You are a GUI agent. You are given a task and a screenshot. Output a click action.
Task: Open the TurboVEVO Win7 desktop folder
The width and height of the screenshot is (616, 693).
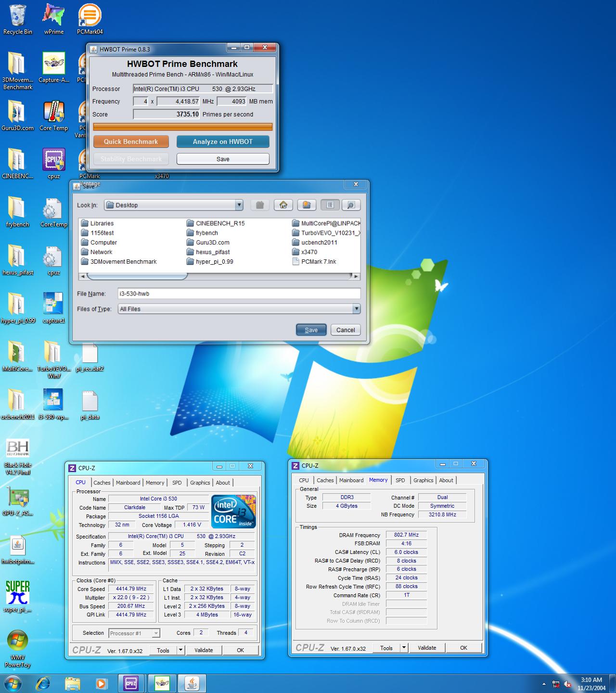click(53, 359)
